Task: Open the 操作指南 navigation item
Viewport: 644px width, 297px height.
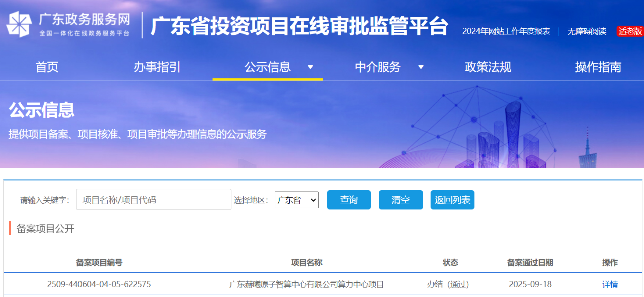Action: pyautogui.click(x=598, y=67)
